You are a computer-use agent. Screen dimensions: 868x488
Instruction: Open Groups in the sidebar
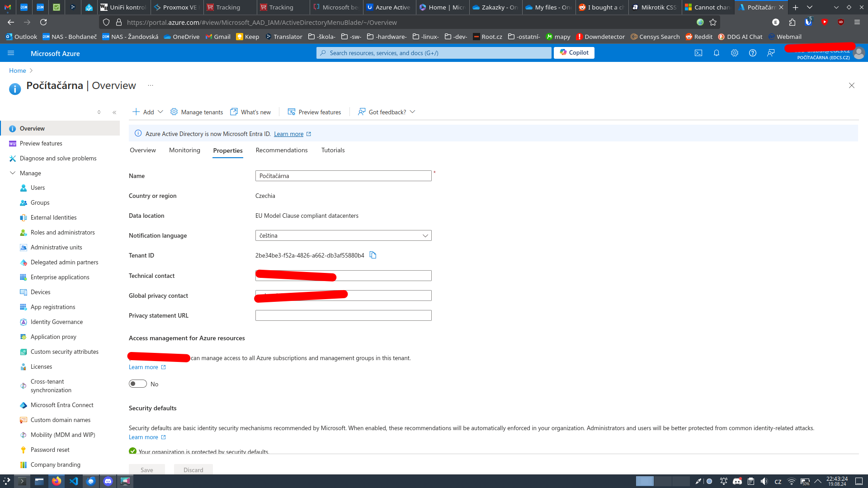click(x=40, y=203)
